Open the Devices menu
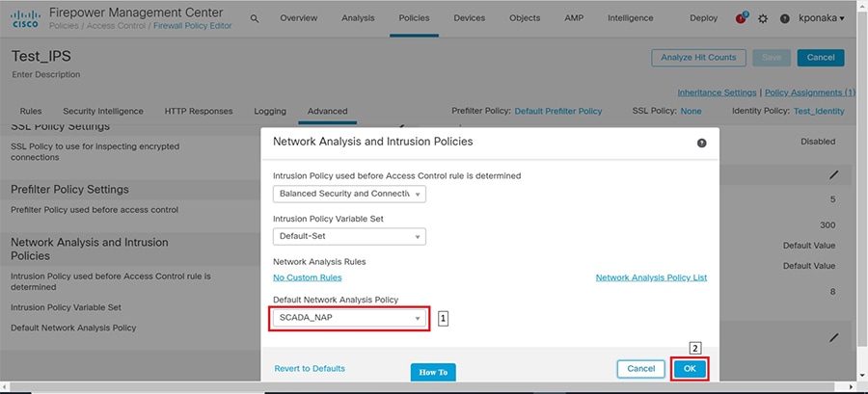The width and height of the screenshot is (868, 394). pos(470,18)
